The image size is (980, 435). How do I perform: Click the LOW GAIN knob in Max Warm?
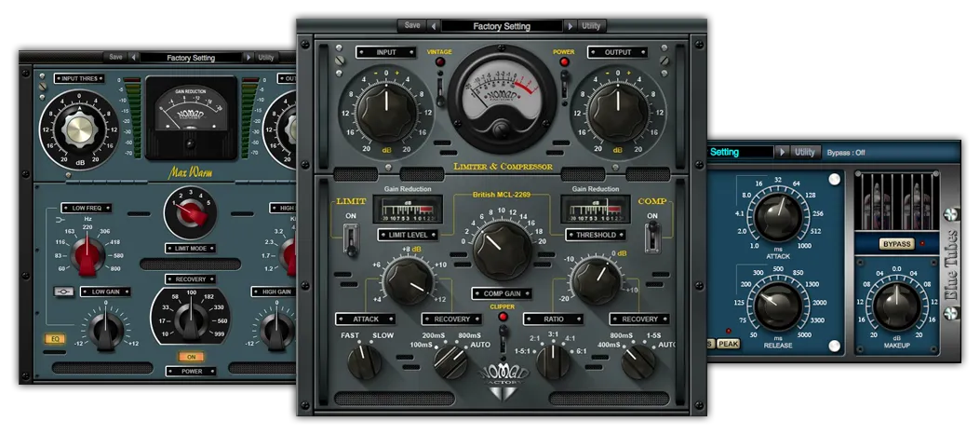(105, 331)
